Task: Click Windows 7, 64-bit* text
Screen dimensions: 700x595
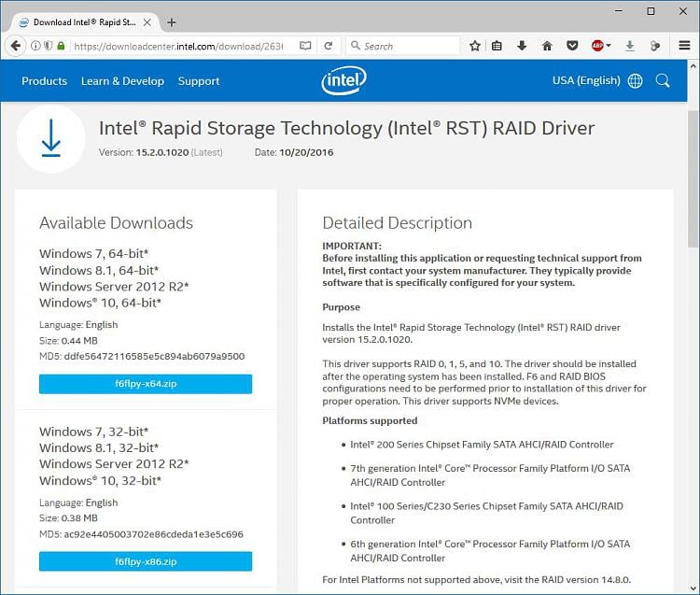Action: coord(93,254)
